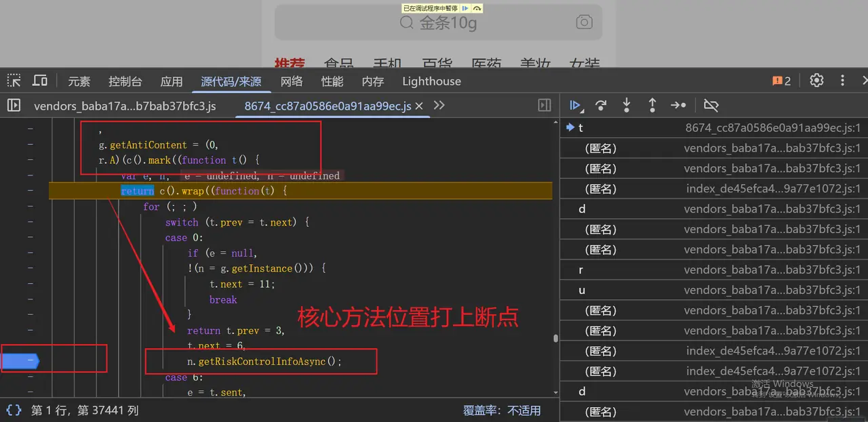
Task: Click the orange issues counter badge
Action: [x=781, y=81]
